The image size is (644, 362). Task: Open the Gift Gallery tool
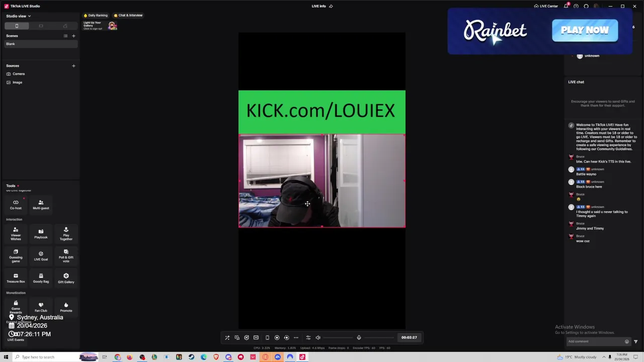coord(66,278)
